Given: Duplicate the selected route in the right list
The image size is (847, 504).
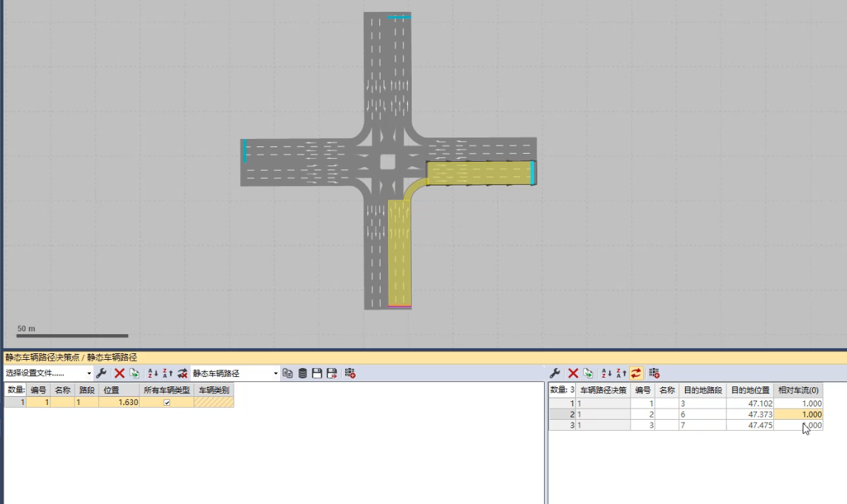Looking at the screenshot, I should (588, 373).
